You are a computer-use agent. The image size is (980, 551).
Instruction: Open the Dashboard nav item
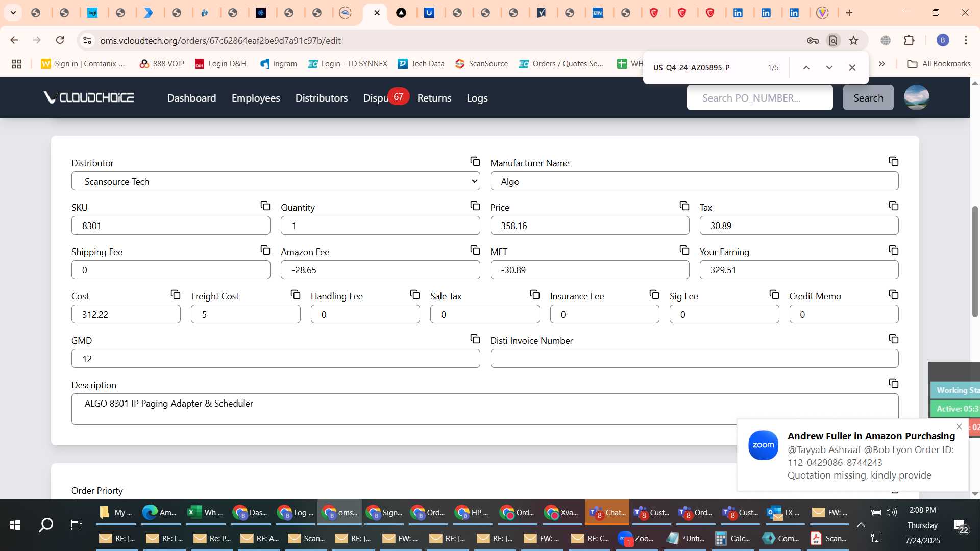pos(191,98)
